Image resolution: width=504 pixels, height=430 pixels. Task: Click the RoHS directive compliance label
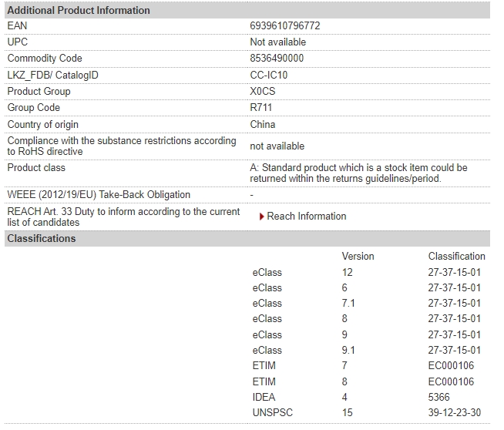122,146
